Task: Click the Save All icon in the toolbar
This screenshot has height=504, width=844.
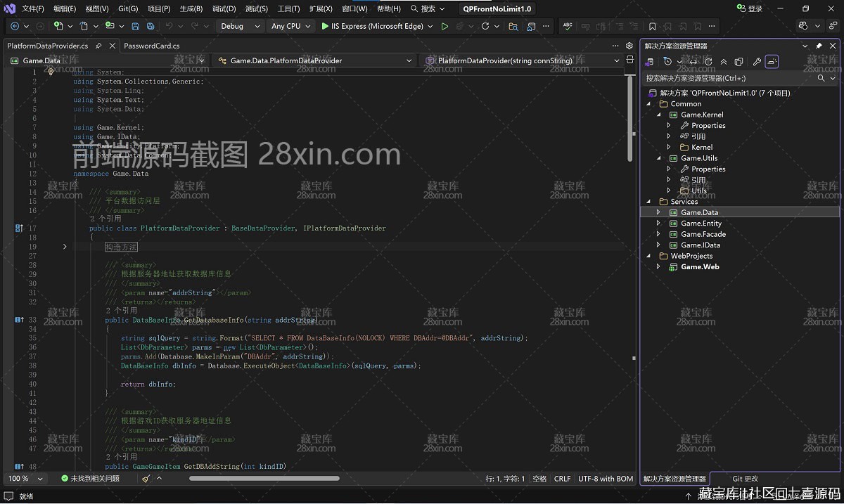Action: coord(151,26)
